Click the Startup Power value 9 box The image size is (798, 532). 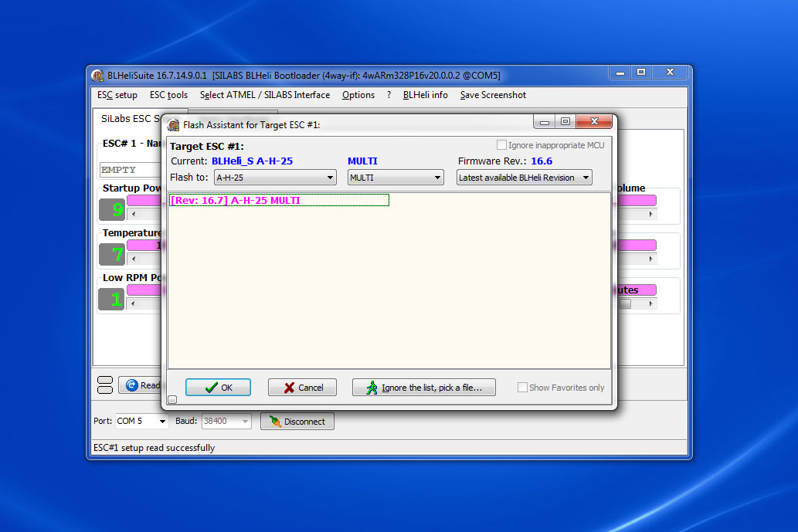tap(112, 209)
